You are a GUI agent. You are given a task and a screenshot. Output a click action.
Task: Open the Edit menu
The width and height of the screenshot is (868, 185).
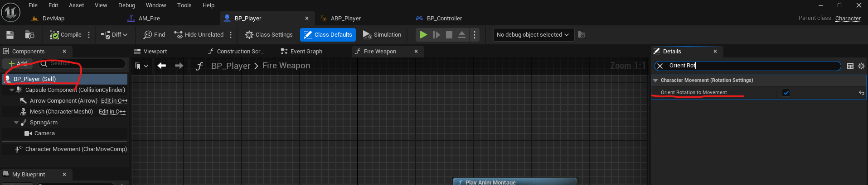coord(53,5)
